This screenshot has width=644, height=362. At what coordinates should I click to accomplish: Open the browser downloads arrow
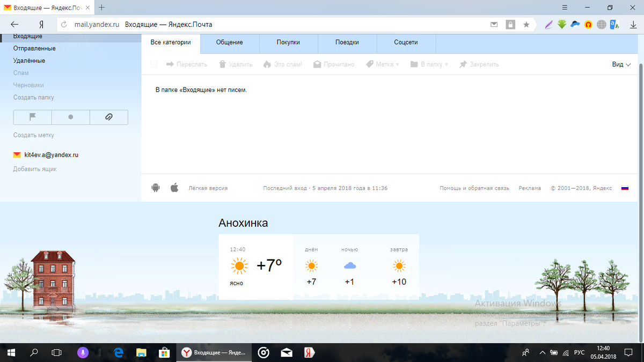pyautogui.click(x=633, y=24)
